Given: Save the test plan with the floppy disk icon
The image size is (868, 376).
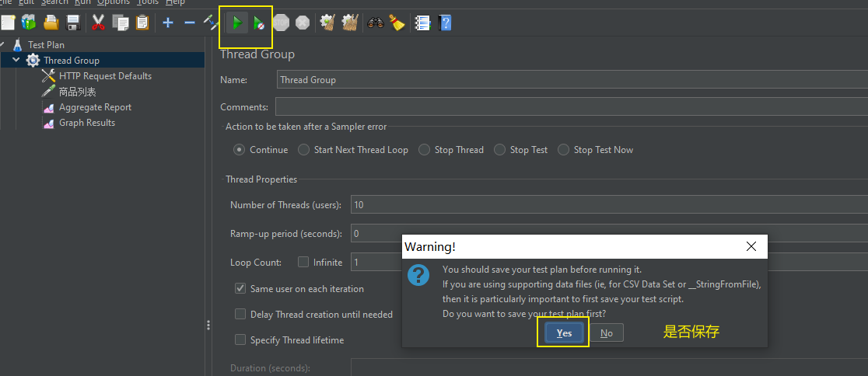Looking at the screenshot, I should pos(74,23).
